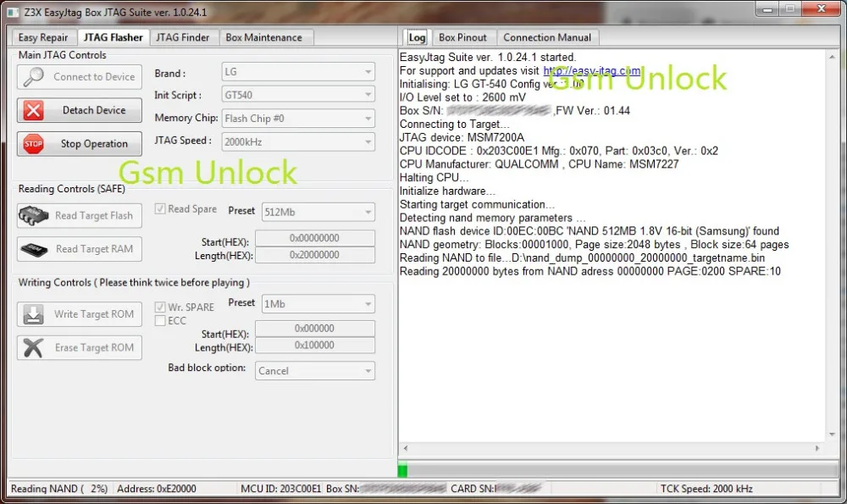Screen dimensions: 847x504
Task: Click the writing Length(HEX) field 0x100000
Action: (x=315, y=346)
